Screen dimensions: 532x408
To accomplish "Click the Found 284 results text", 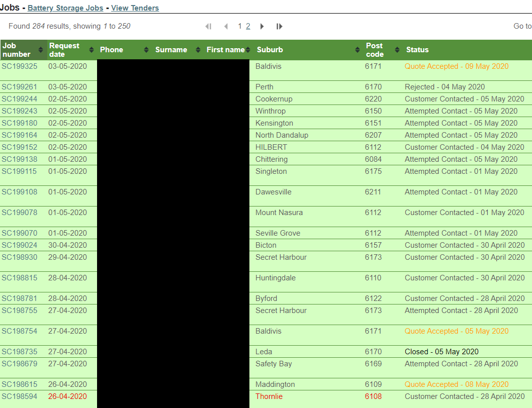I will (69, 26).
